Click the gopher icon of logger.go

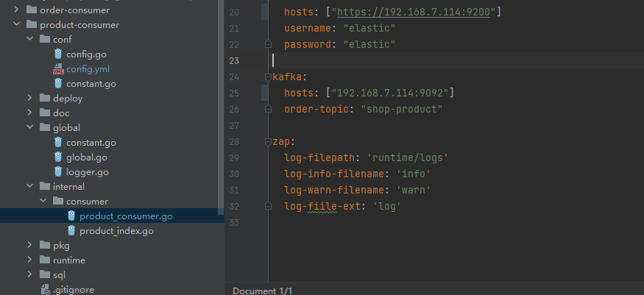click(58, 172)
